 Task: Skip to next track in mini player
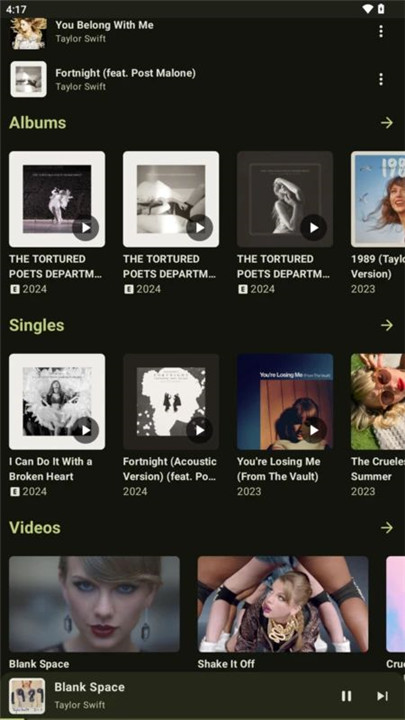[382, 696]
